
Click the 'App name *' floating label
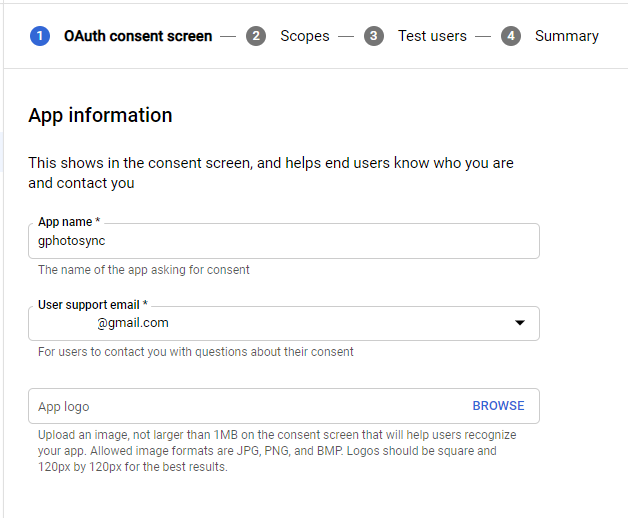[69, 222]
